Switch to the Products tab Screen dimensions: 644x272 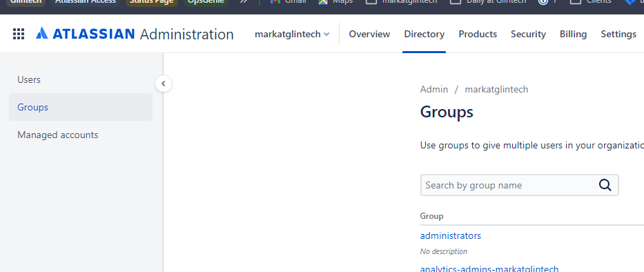(478, 34)
